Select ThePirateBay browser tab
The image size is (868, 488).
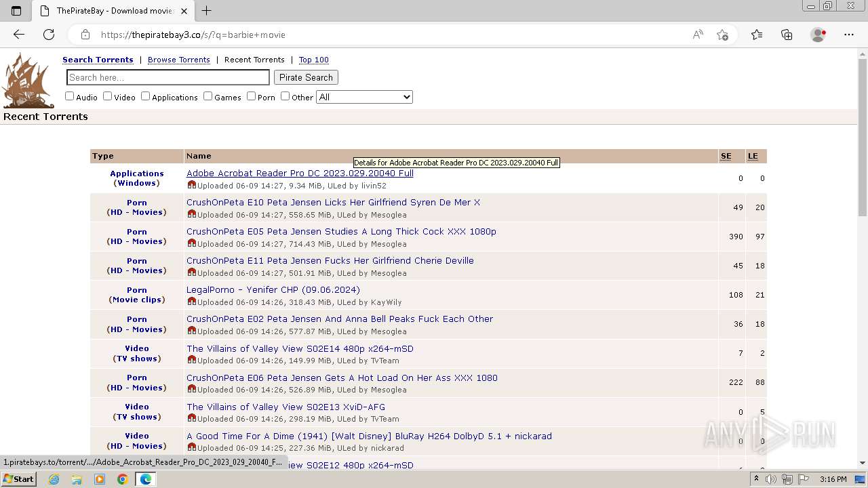pyautogui.click(x=112, y=11)
